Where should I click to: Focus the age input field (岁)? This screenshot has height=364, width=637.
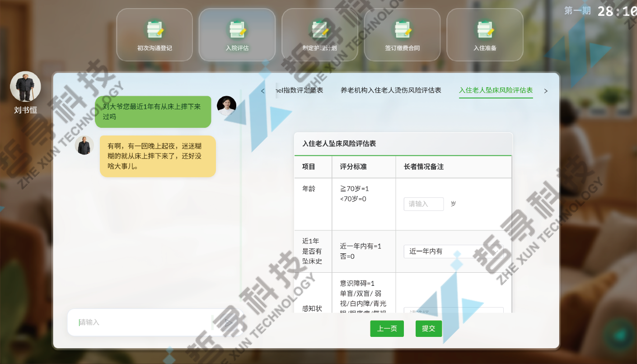(x=424, y=204)
